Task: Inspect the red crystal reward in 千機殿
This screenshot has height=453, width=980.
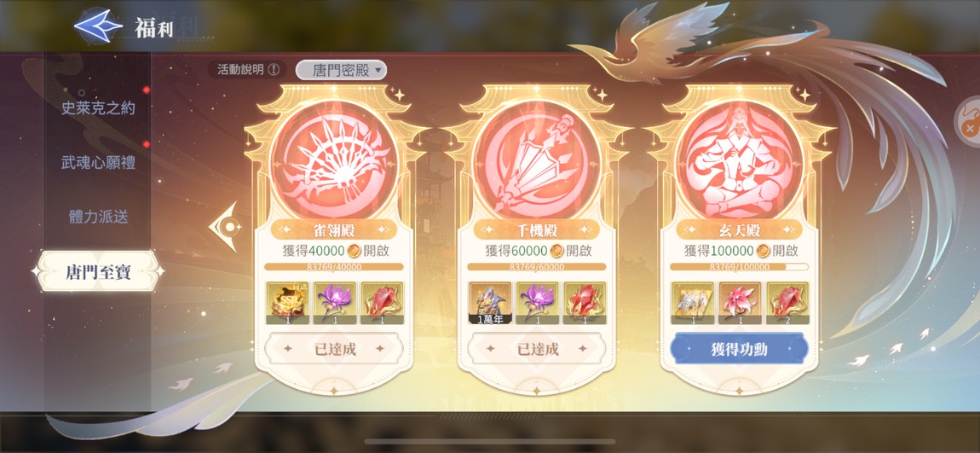Action: (585, 303)
